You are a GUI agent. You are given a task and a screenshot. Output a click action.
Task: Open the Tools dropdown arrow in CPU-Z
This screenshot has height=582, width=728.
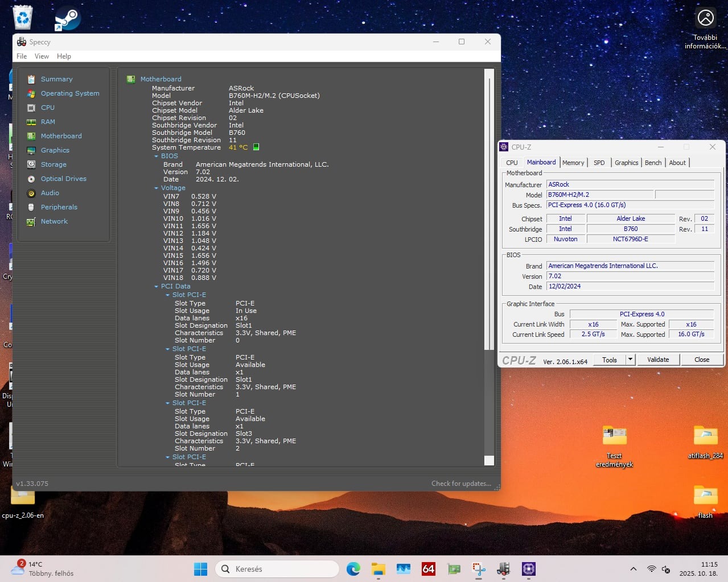630,360
